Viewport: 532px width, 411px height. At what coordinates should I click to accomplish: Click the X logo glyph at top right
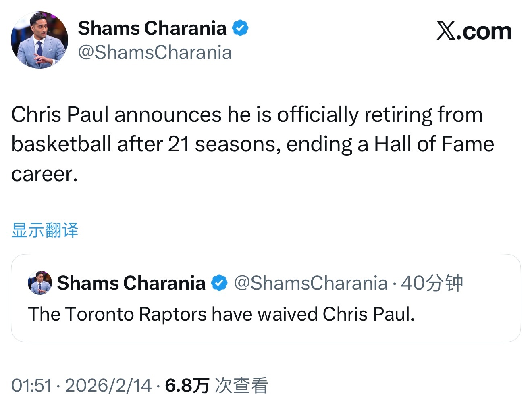[x=446, y=31]
